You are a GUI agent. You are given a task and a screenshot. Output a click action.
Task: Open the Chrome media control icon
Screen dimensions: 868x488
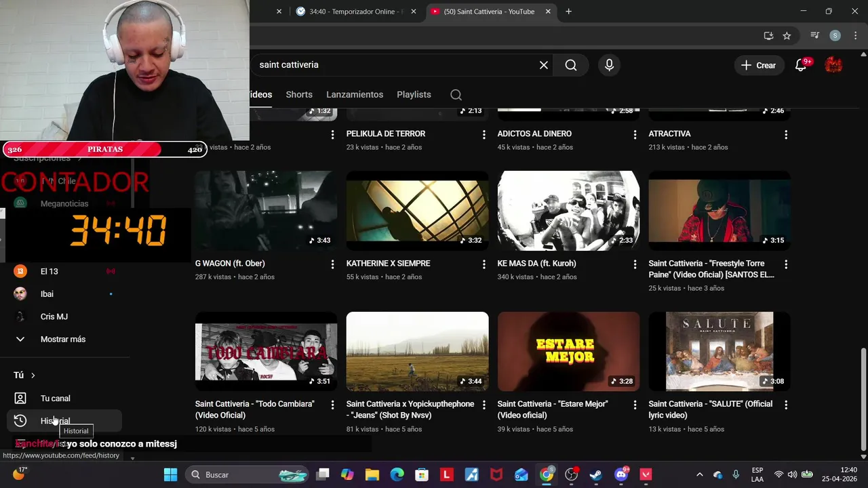815,36
